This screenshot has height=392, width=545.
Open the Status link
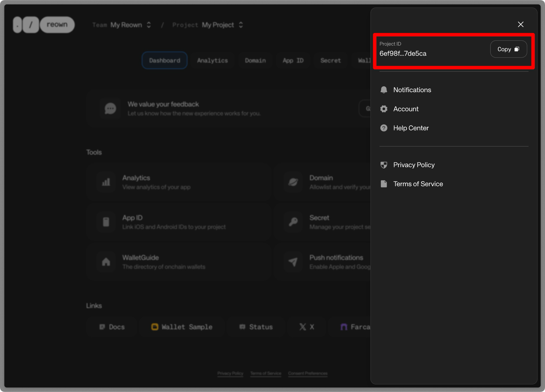[x=256, y=327]
